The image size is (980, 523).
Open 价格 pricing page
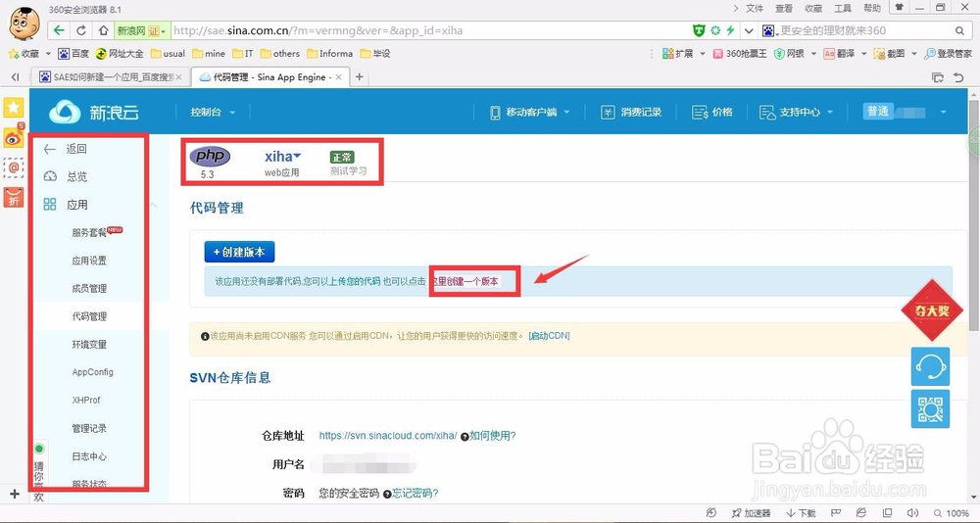pos(711,113)
